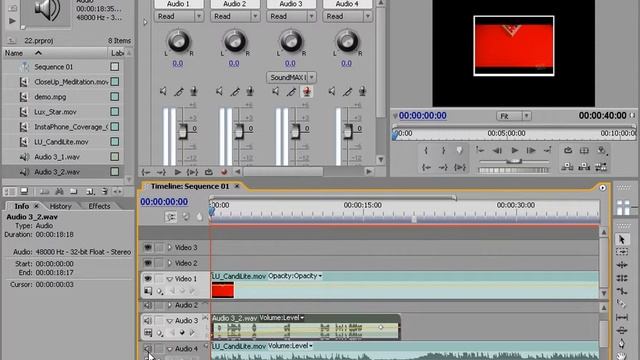Viewport: 640px width, 360px height.
Task: Select the Ripple Edit tool
Action: click(622, 265)
